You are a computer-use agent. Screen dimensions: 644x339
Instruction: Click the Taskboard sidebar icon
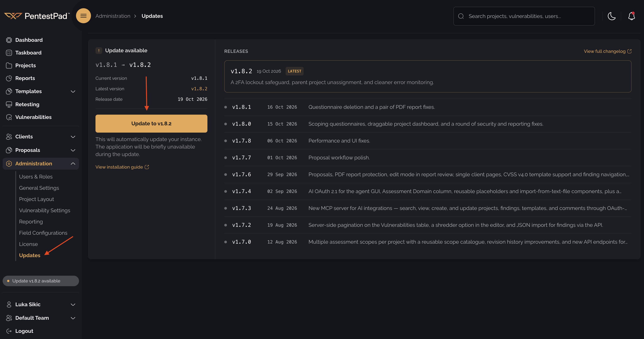click(9, 53)
